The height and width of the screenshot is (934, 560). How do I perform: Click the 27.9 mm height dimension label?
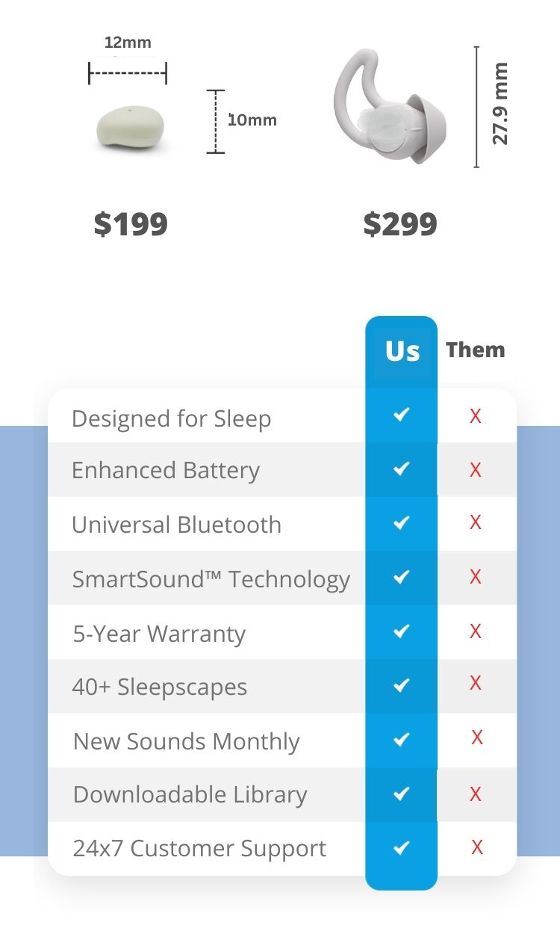click(500, 104)
